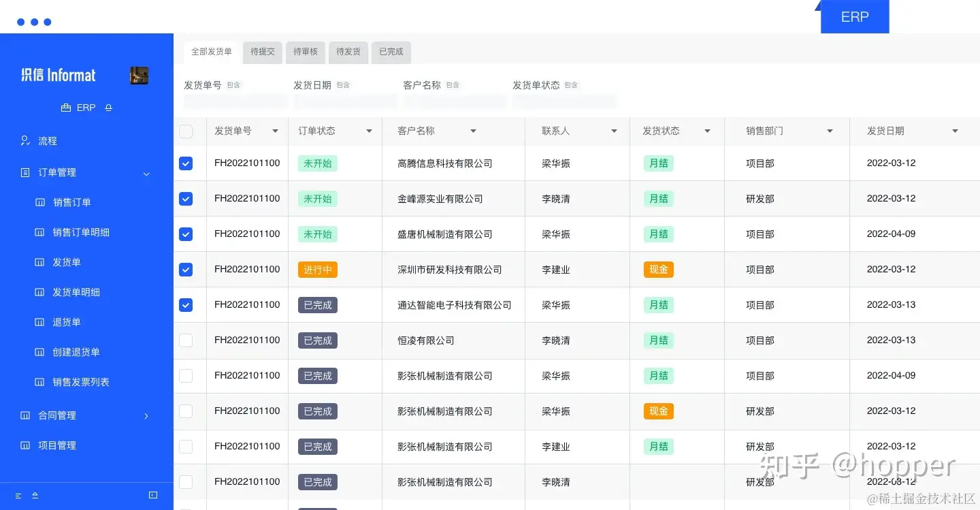Uncheck the row for 深圳市研发科技有限公司
The width and height of the screenshot is (980, 510).
186,270
